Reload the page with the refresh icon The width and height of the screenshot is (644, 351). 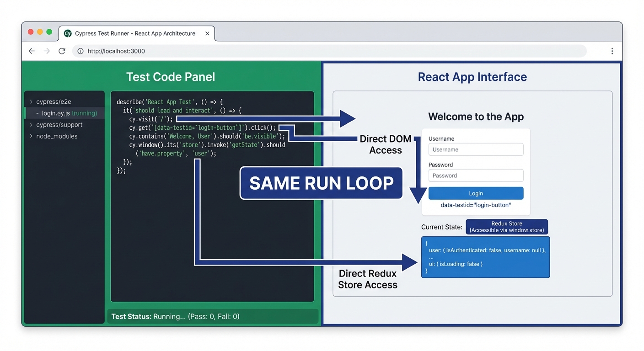tap(62, 51)
